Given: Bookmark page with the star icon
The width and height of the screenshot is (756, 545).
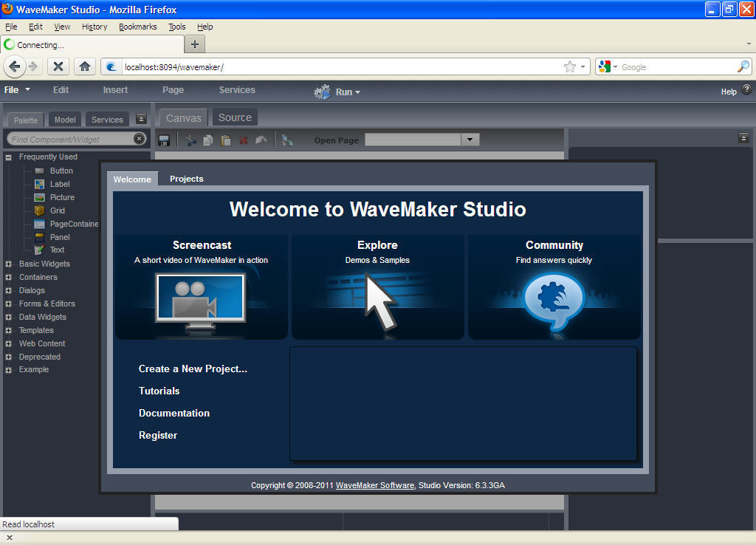Looking at the screenshot, I should click(570, 66).
